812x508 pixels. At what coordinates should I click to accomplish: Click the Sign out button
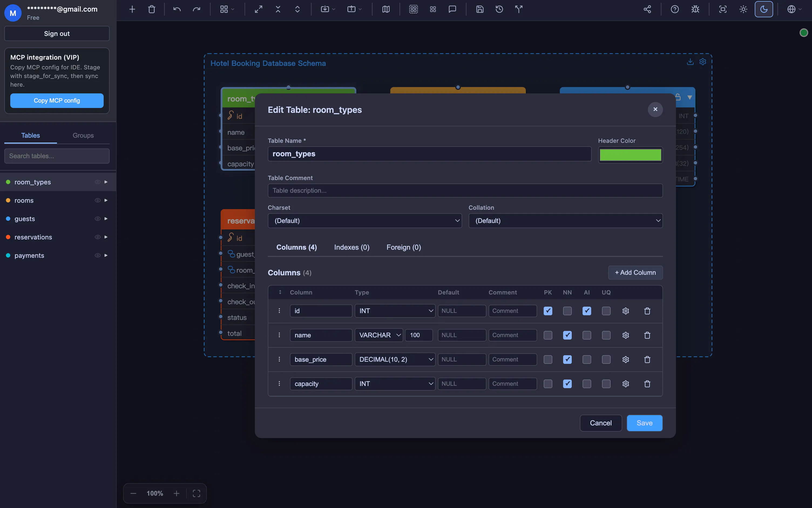point(57,33)
